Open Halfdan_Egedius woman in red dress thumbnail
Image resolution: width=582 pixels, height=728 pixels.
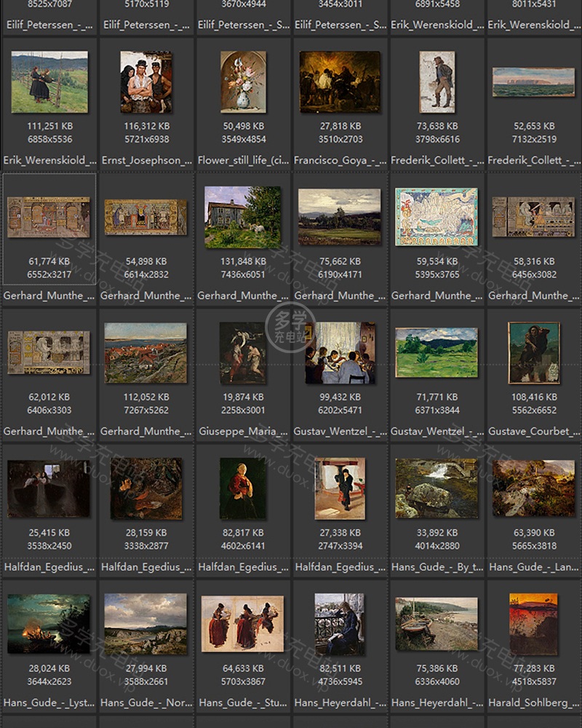(x=243, y=488)
